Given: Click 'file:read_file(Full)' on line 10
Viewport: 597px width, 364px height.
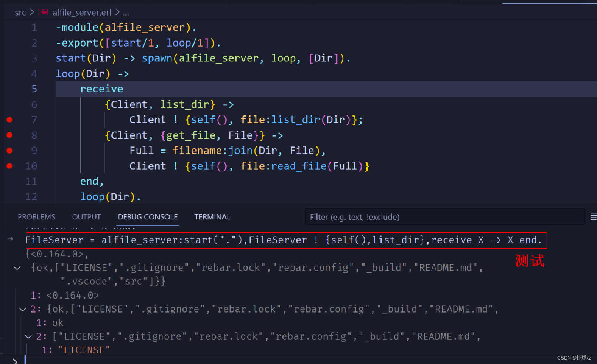Looking at the screenshot, I should coord(302,166).
